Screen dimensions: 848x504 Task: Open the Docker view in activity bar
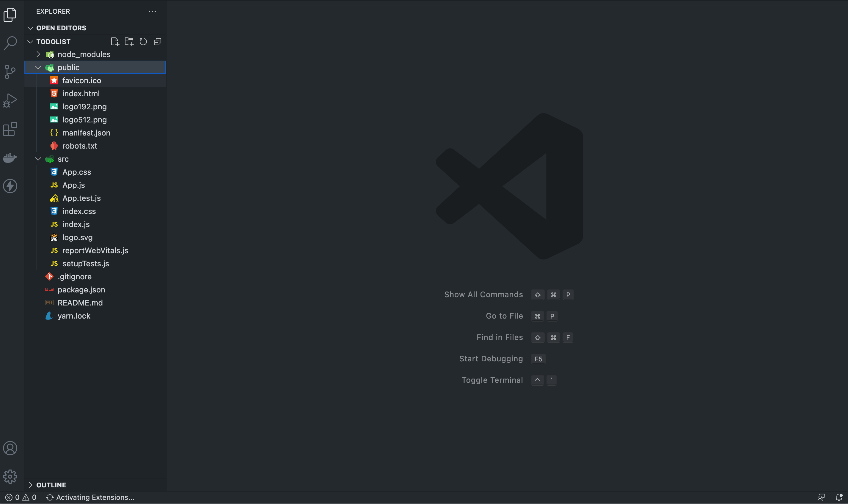10,157
